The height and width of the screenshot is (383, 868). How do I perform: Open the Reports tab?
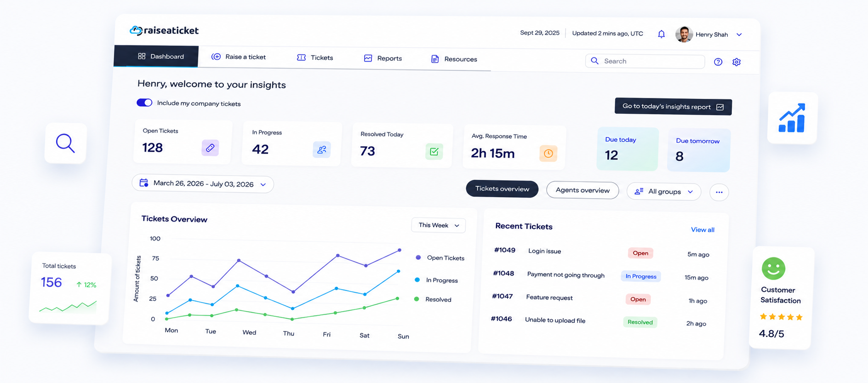pos(383,58)
